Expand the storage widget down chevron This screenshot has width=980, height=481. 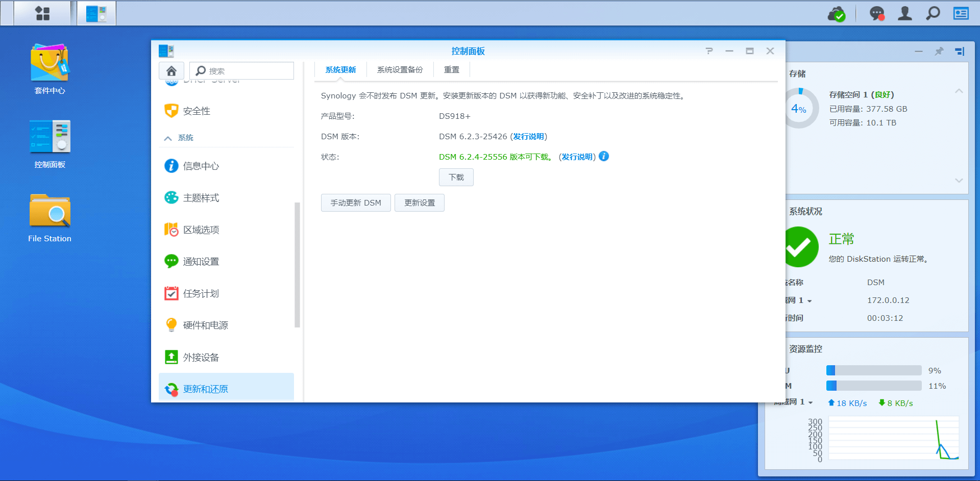[959, 181]
